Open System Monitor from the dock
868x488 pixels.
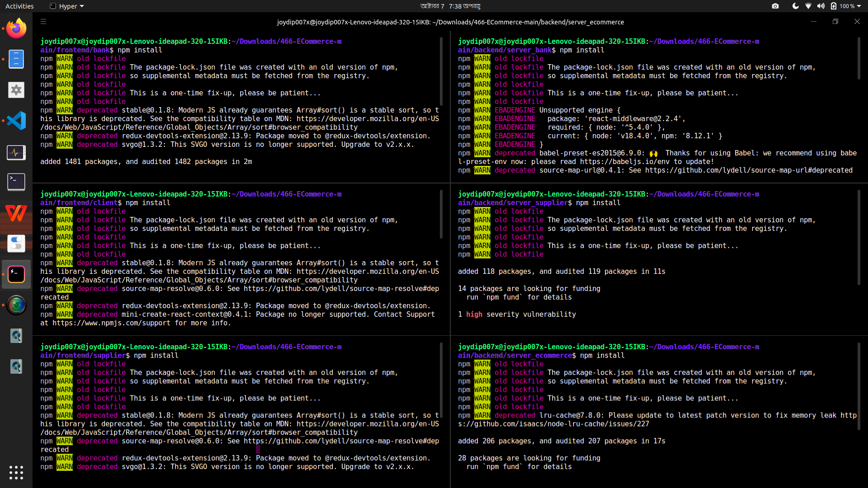[x=16, y=152]
